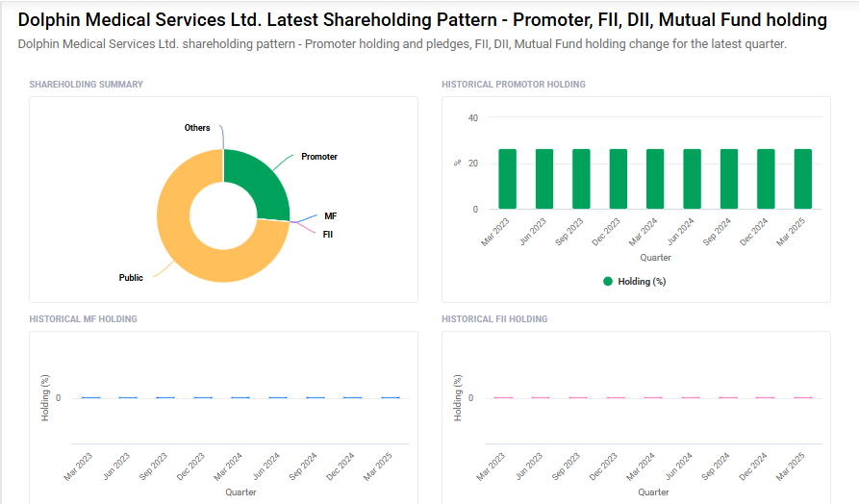Click the Dec 2023 marker in FII chart
This screenshot has height=504, width=859.
(616, 398)
